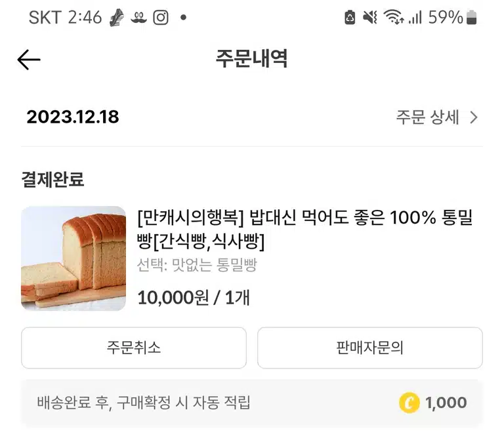Open the whole wheat bread product thumbnail
The image size is (504, 431).
(73, 258)
